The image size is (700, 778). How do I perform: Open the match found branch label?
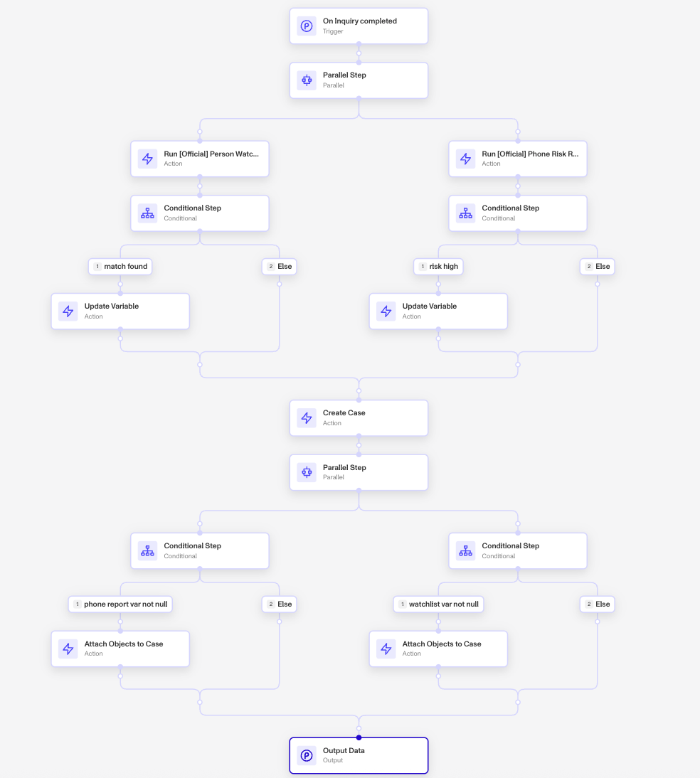pos(120,267)
